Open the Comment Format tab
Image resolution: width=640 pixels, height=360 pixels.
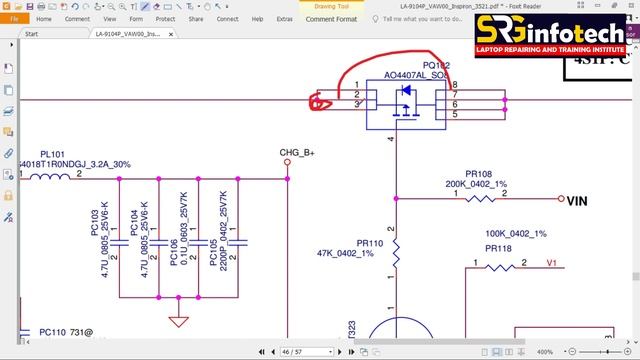click(x=331, y=19)
